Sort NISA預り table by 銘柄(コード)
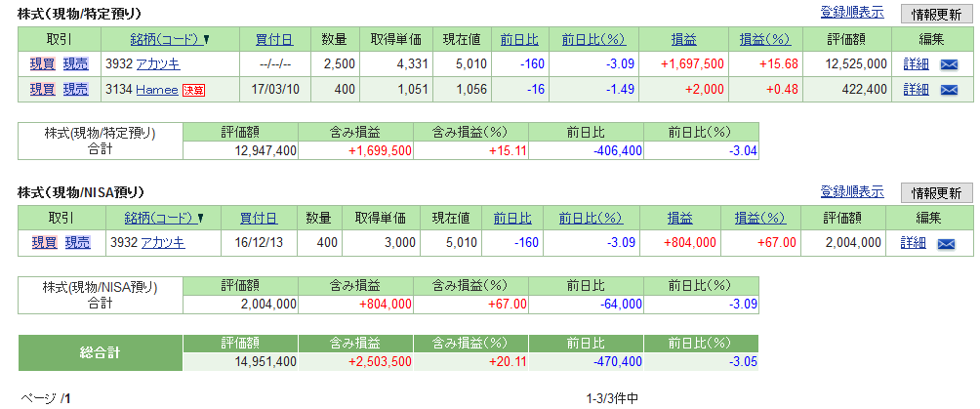The height and width of the screenshot is (409, 980). [164, 219]
